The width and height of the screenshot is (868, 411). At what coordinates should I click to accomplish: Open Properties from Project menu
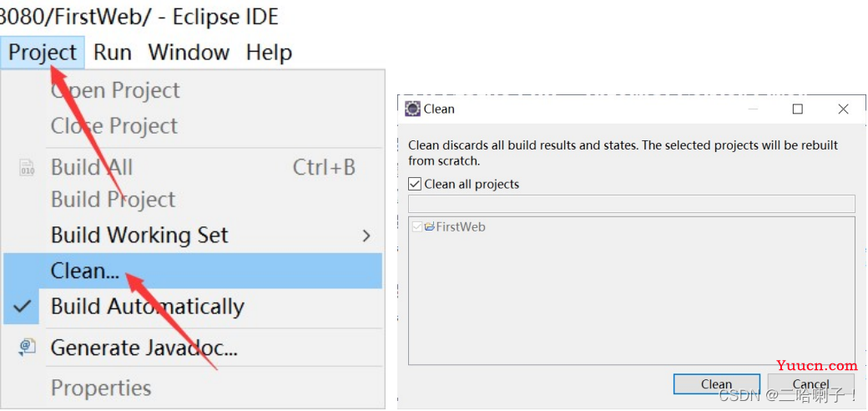point(101,388)
